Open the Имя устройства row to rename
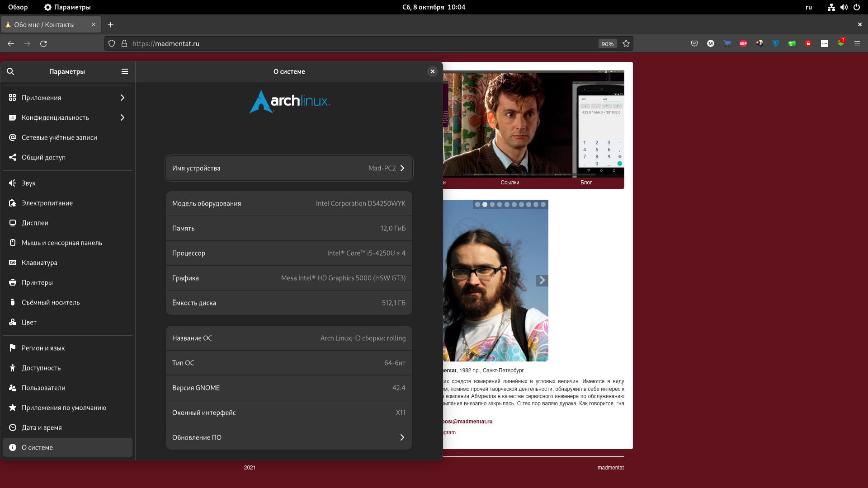868x488 pixels. pos(289,168)
